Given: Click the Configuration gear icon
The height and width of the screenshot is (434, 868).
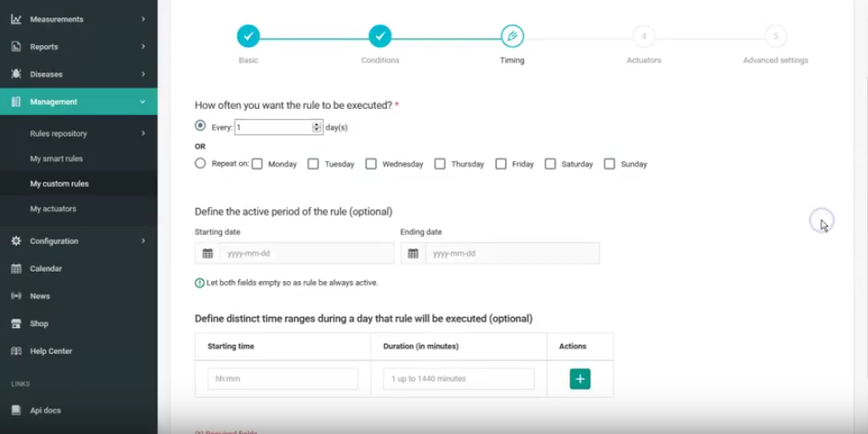Looking at the screenshot, I should (x=16, y=240).
